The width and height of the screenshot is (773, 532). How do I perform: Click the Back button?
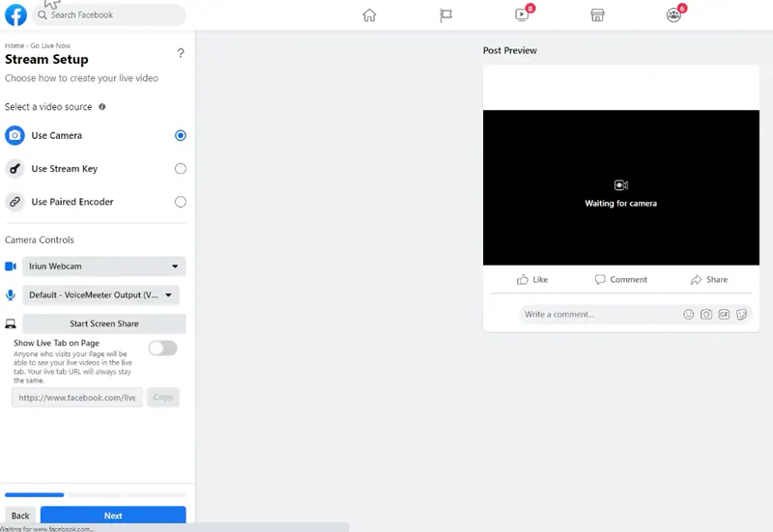(x=20, y=516)
